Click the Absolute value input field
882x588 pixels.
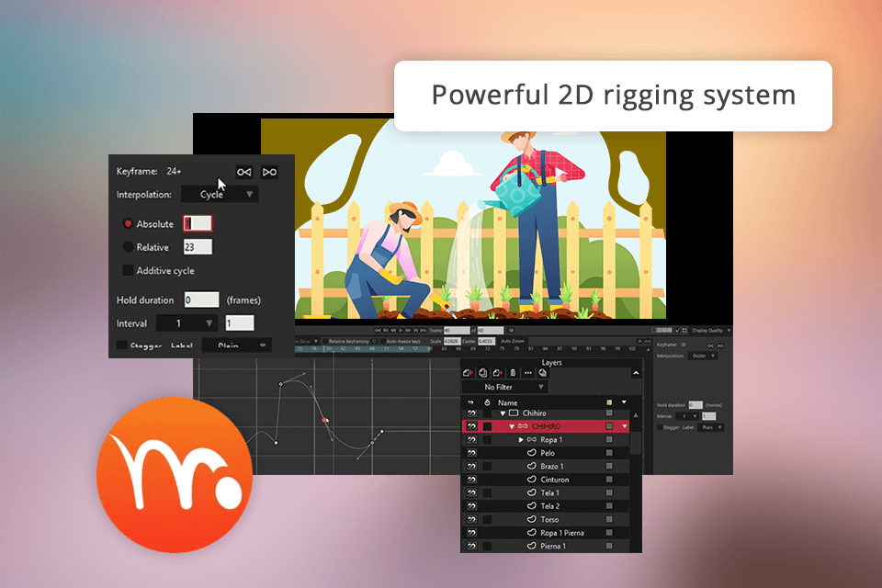pyautogui.click(x=198, y=223)
